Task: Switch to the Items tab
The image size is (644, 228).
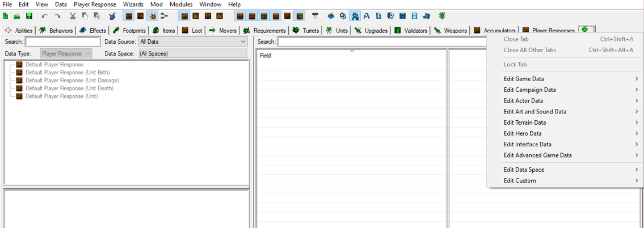Action: (163, 31)
